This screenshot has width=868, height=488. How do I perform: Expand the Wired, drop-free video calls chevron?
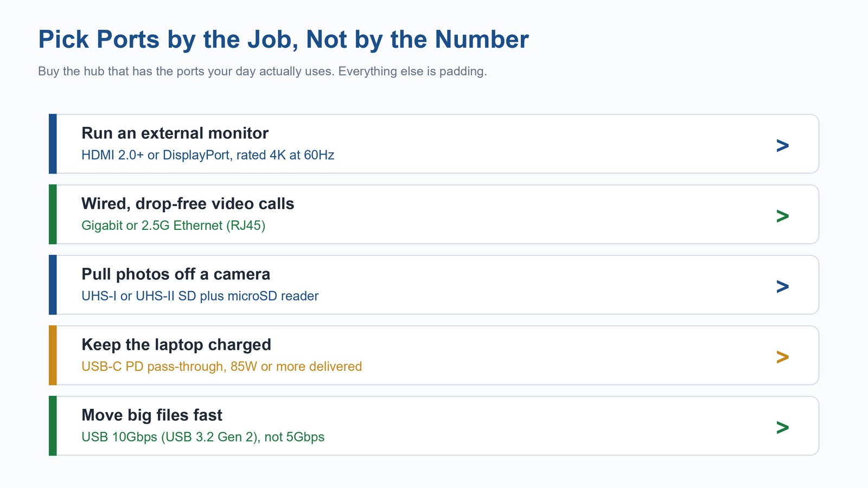coord(782,216)
